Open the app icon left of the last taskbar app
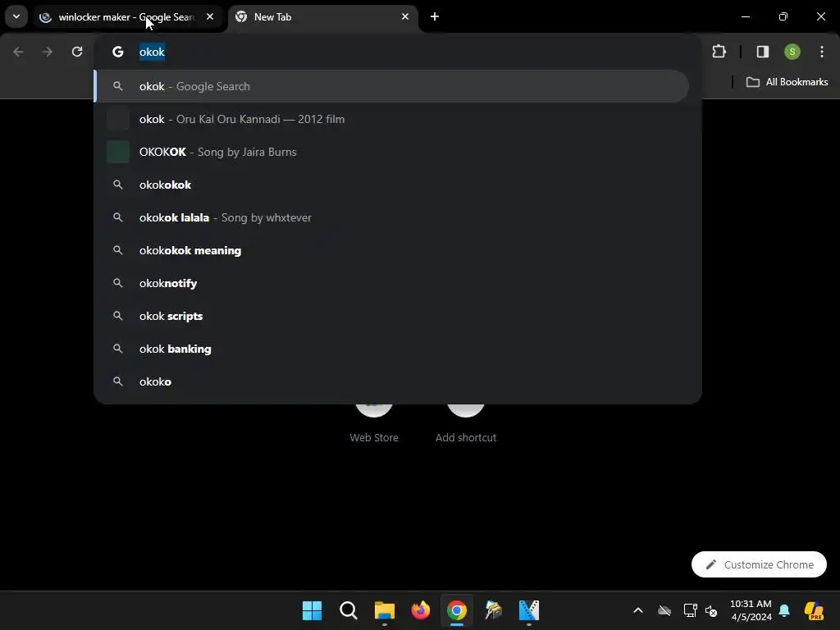 coord(493,610)
